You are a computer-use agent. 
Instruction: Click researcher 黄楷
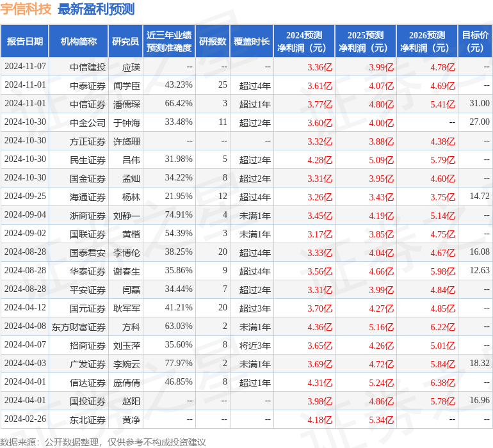[x=131, y=234]
